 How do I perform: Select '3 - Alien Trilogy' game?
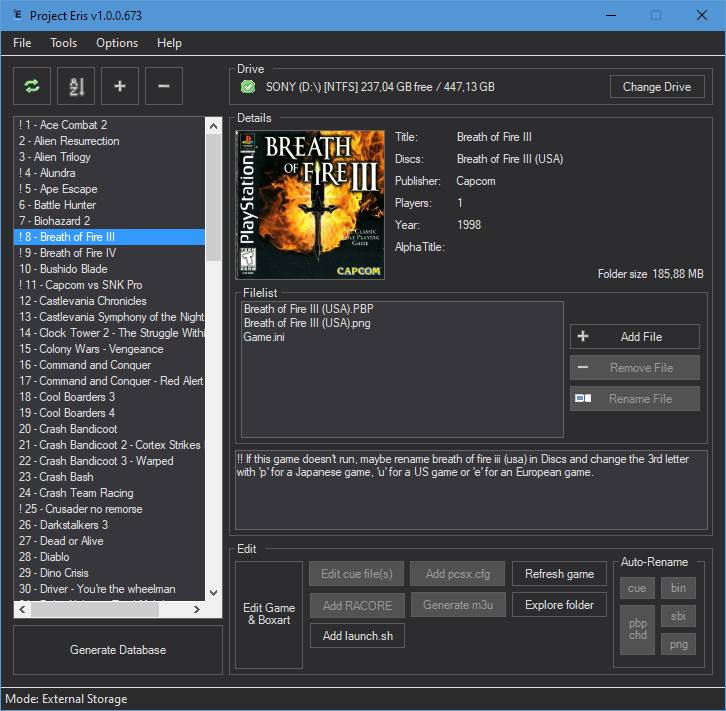point(109,157)
